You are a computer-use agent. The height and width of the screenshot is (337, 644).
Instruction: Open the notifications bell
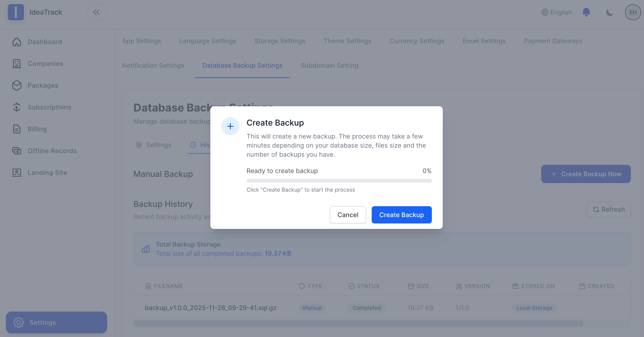(x=586, y=12)
